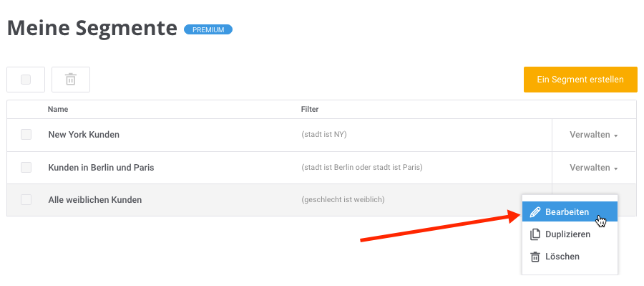Toggle the select-all checkbox above table
Screen dimensions: 644x286
[x=26, y=80]
